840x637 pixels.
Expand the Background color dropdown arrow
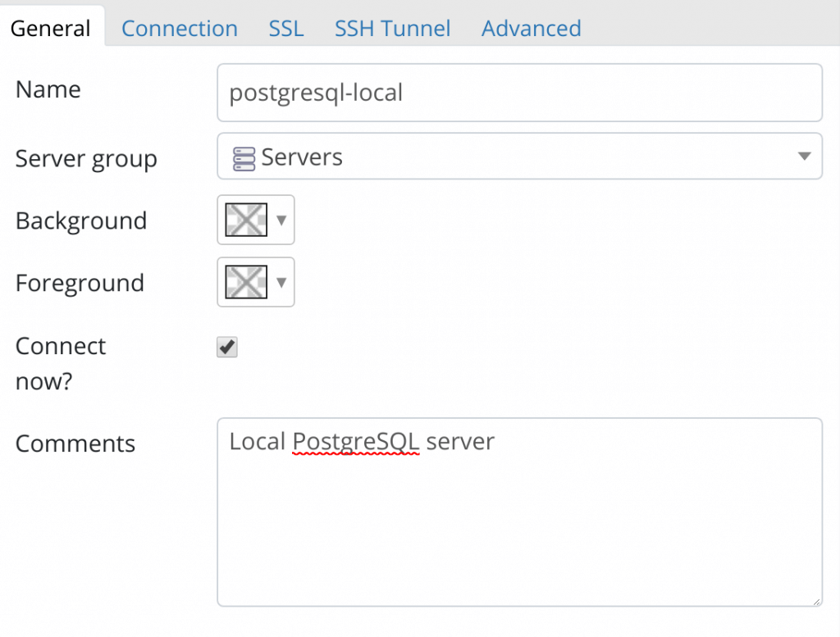[280, 220]
